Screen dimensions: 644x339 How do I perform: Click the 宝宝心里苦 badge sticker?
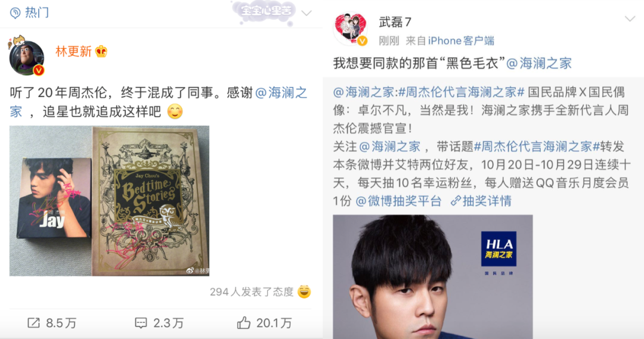tap(265, 13)
